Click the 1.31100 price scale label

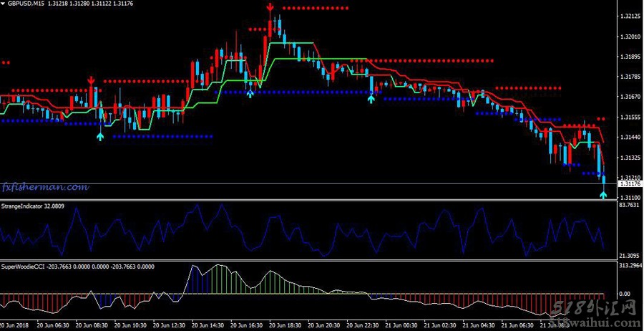(630, 198)
